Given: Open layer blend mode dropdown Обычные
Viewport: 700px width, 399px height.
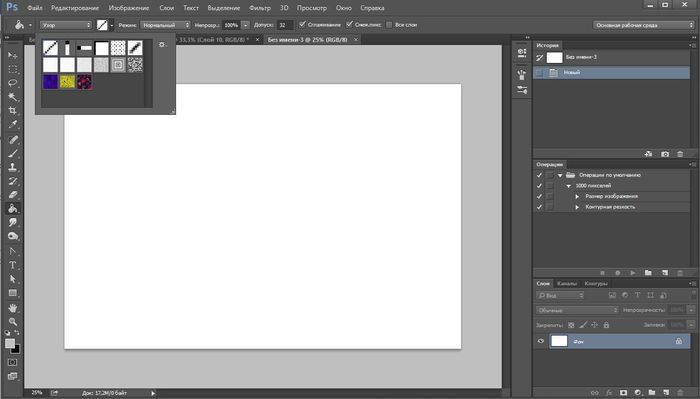Looking at the screenshot, I should pyautogui.click(x=577, y=310).
